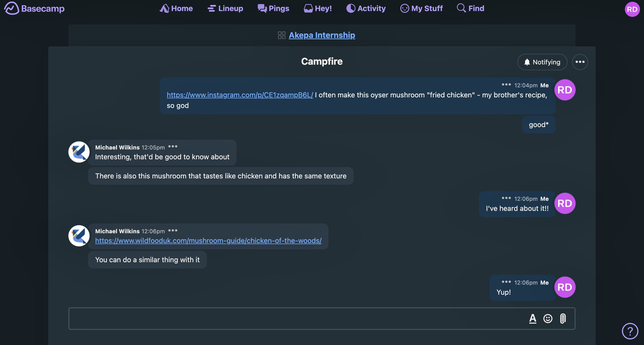
Task: Click the Campfire message input field
Action: [297, 319]
